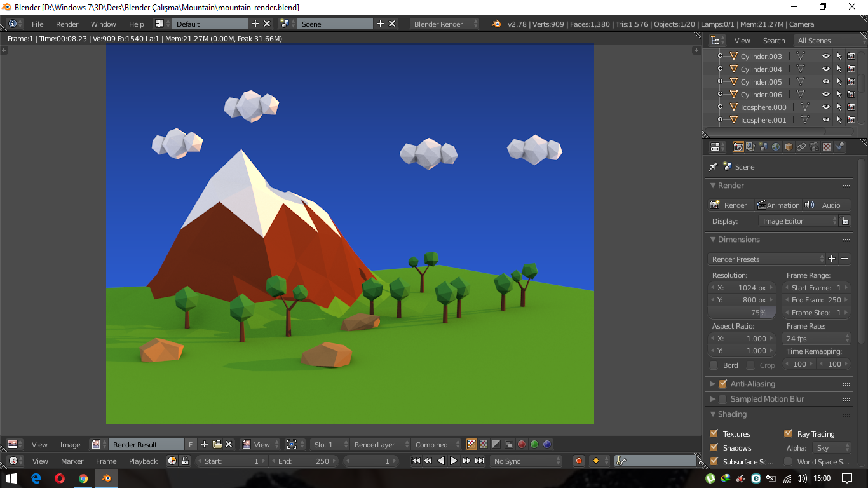This screenshot has height=488, width=868.
Task: Open the Image menu in the Image Editor
Action: click(70, 444)
